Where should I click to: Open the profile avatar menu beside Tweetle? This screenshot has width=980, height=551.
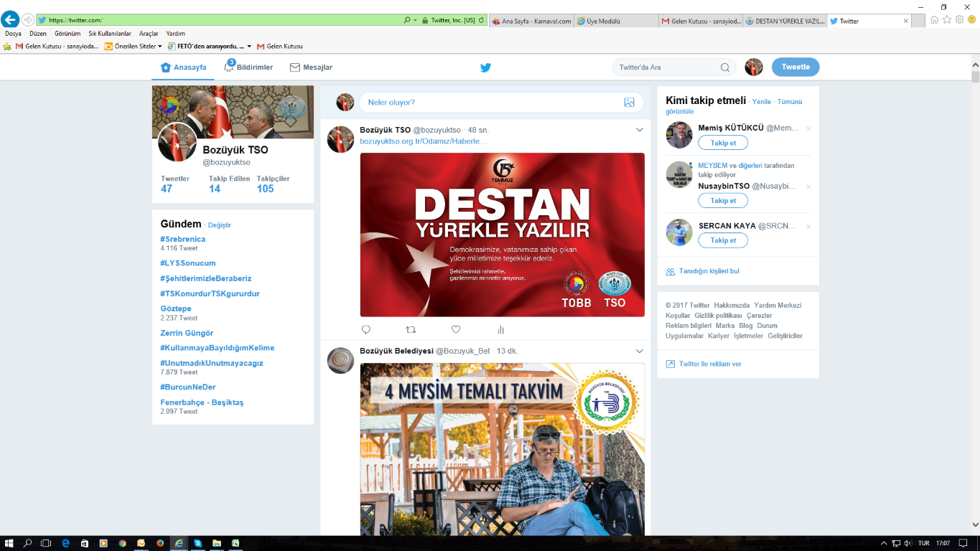[754, 67]
